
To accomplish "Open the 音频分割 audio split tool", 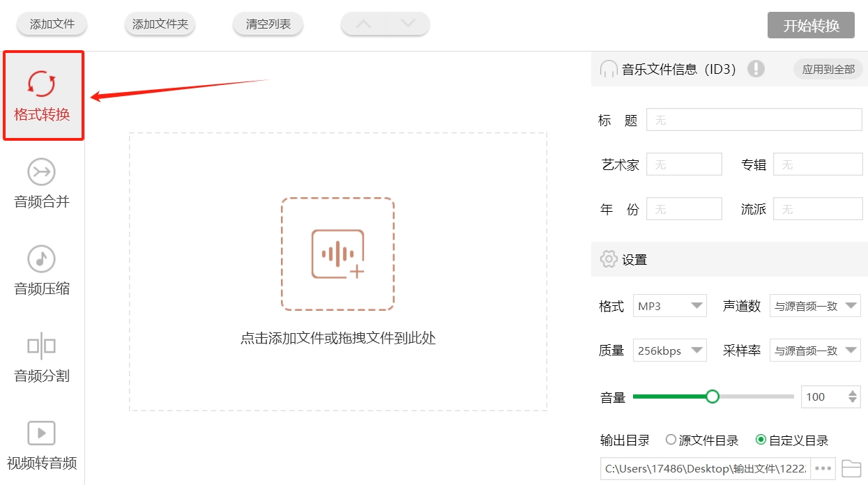I will [42, 357].
